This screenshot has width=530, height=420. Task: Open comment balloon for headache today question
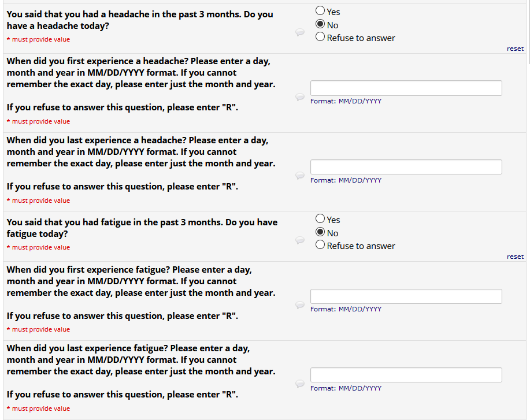click(x=300, y=33)
